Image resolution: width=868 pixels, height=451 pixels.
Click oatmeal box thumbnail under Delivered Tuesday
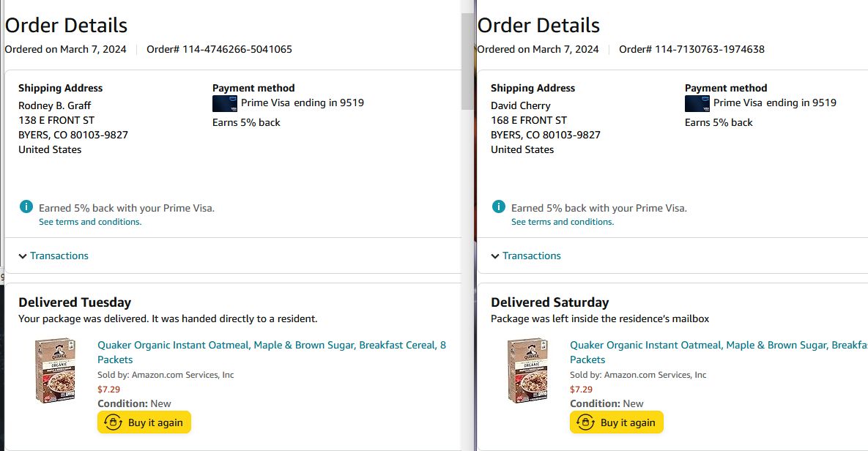pos(55,370)
